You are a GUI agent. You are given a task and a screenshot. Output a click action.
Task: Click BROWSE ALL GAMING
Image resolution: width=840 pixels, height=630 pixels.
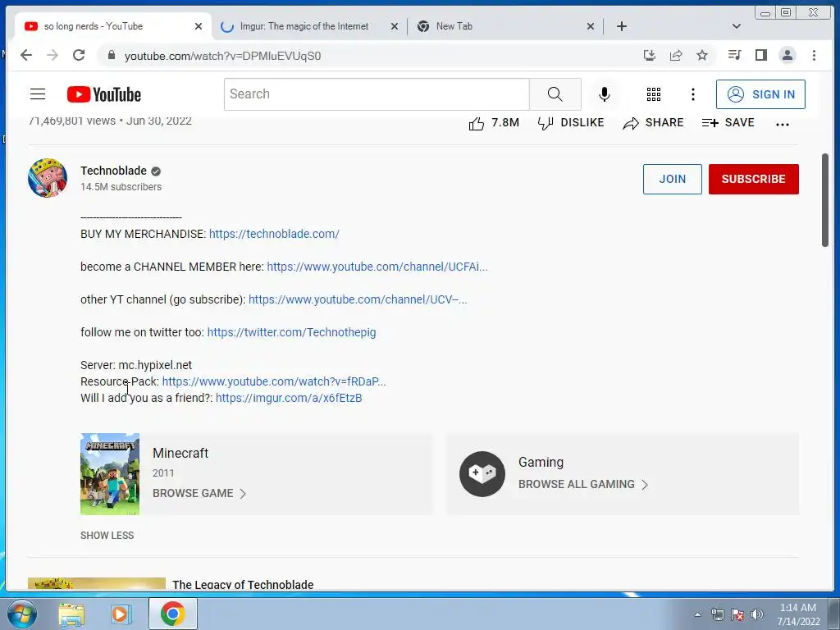click(583, 484)
